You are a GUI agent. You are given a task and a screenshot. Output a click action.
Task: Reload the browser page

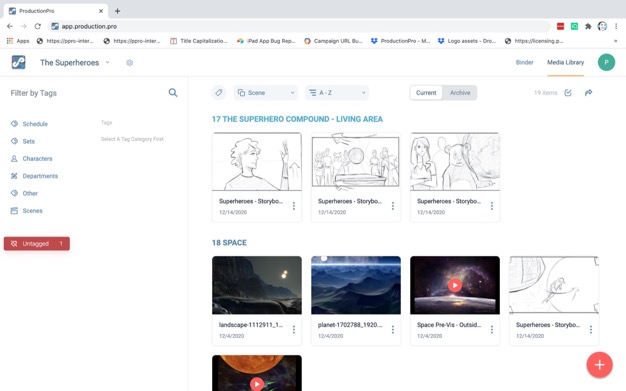click(x=38, y=26)
